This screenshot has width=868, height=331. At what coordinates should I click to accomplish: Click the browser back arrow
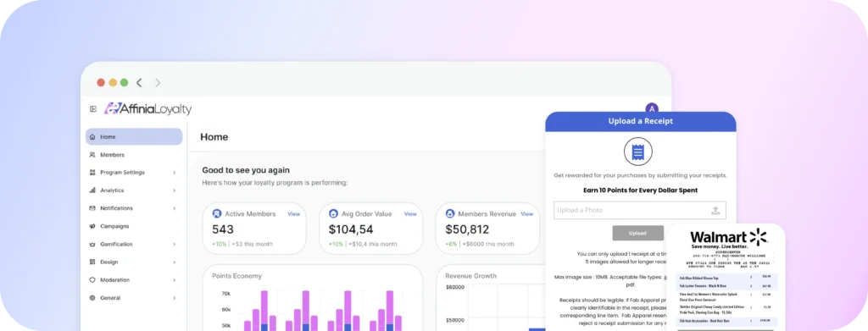tap(139, 83)
